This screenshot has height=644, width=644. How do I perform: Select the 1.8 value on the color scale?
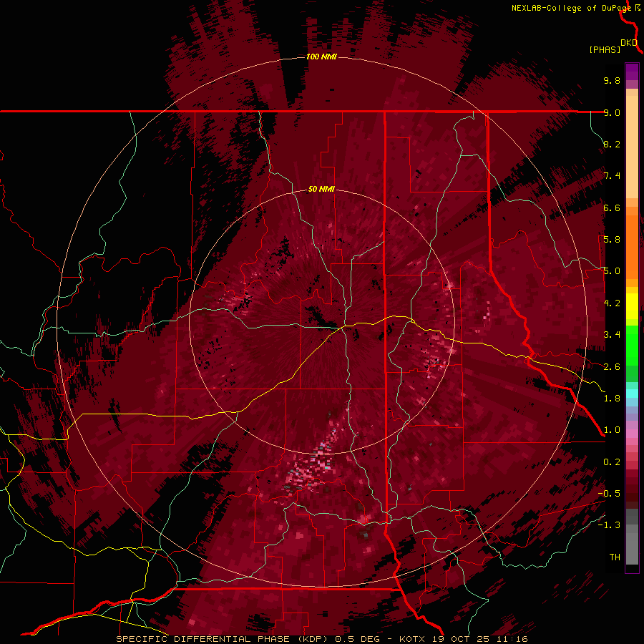(x=612, y=399)
